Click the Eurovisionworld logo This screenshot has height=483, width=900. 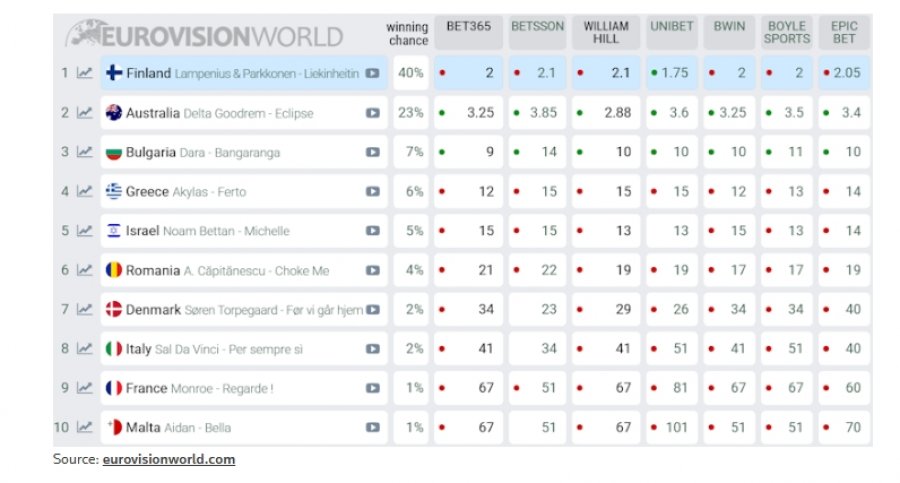point(204,33)
